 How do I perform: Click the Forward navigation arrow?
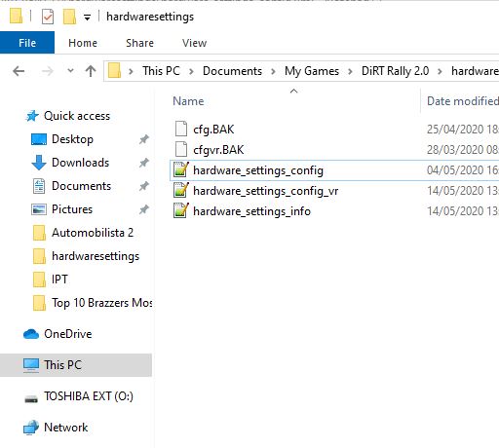(x=47, y=71)
